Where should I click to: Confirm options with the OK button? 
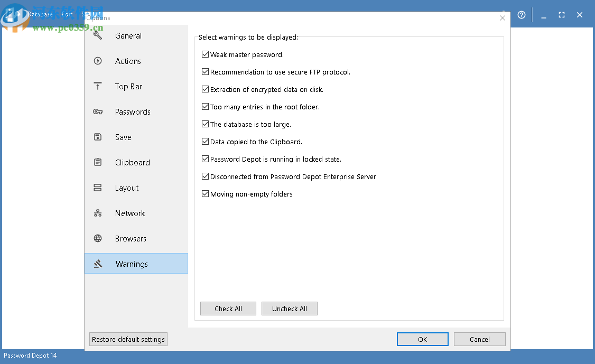click(422, 339)
